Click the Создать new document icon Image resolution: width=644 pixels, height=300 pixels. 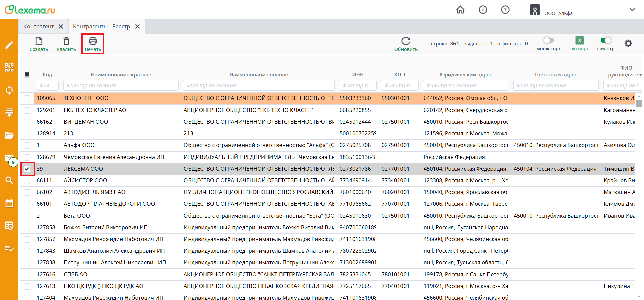tap(39, 41)
